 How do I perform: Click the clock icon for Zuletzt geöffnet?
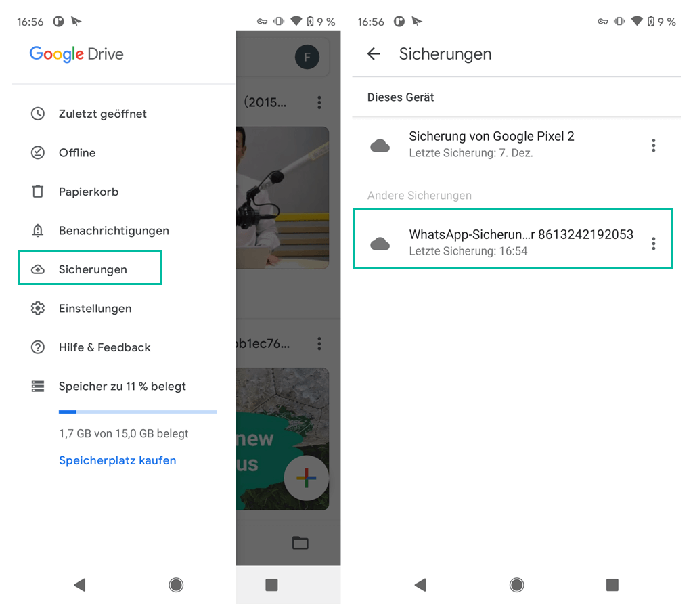pos(38,114)
